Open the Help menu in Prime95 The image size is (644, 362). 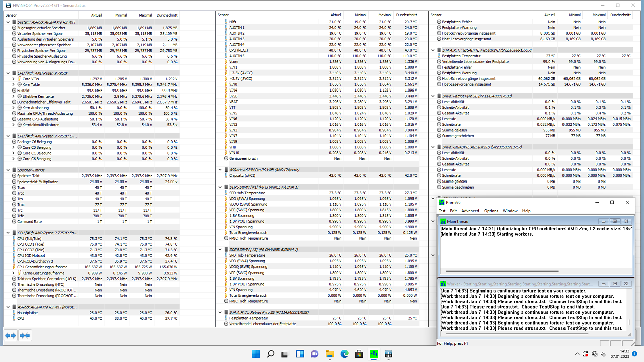tap(526, 211)
